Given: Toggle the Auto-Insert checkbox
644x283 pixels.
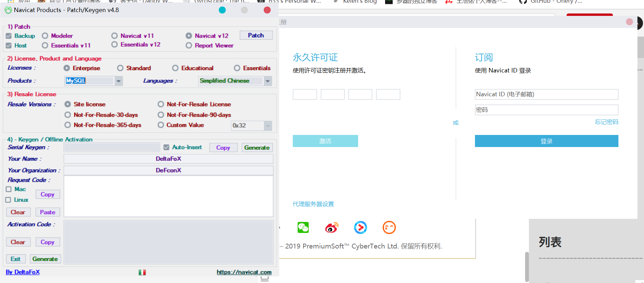Looking at the screenshot, I should [x=166, y=147].
